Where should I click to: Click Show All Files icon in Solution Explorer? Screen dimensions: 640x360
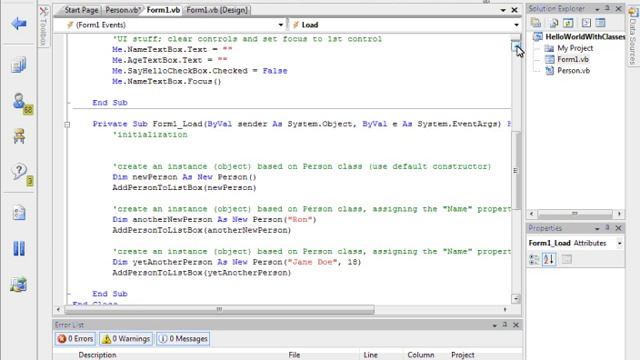point(554,23)
